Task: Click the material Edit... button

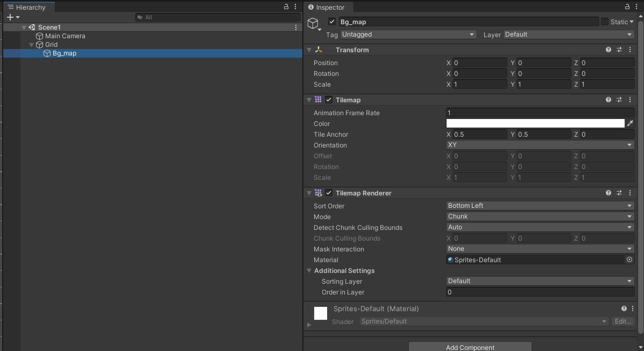Action: pos(622,321)
